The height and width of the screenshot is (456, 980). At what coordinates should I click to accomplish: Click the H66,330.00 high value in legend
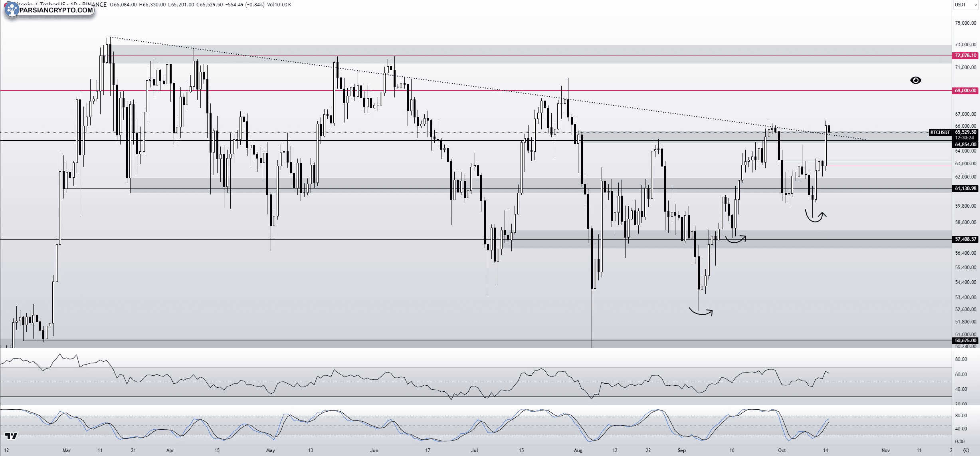click(152, 5)
